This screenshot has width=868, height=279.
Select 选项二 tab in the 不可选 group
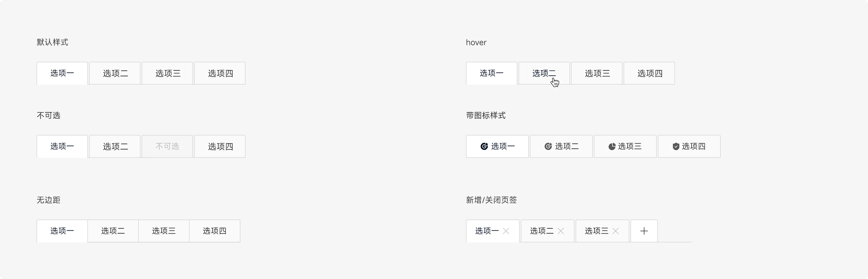click(115, 146)
